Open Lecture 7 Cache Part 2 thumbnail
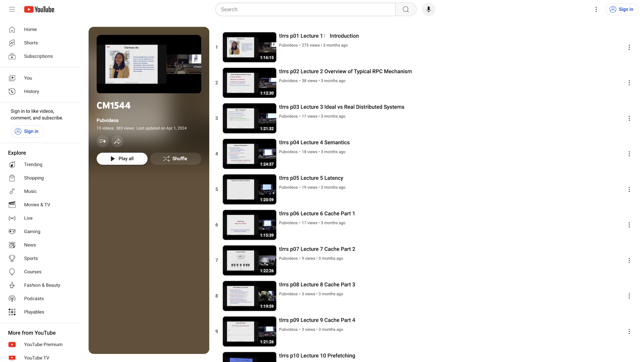 point(250,260)
